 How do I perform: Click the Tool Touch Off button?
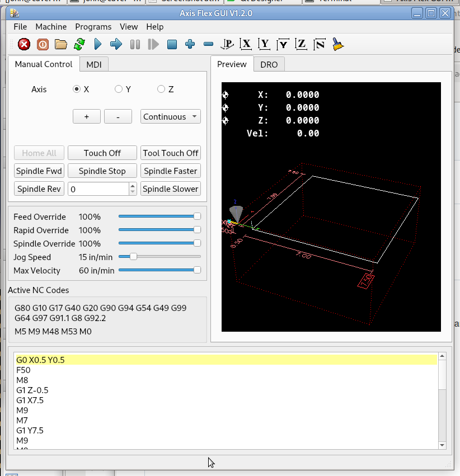tap(170, 153)
